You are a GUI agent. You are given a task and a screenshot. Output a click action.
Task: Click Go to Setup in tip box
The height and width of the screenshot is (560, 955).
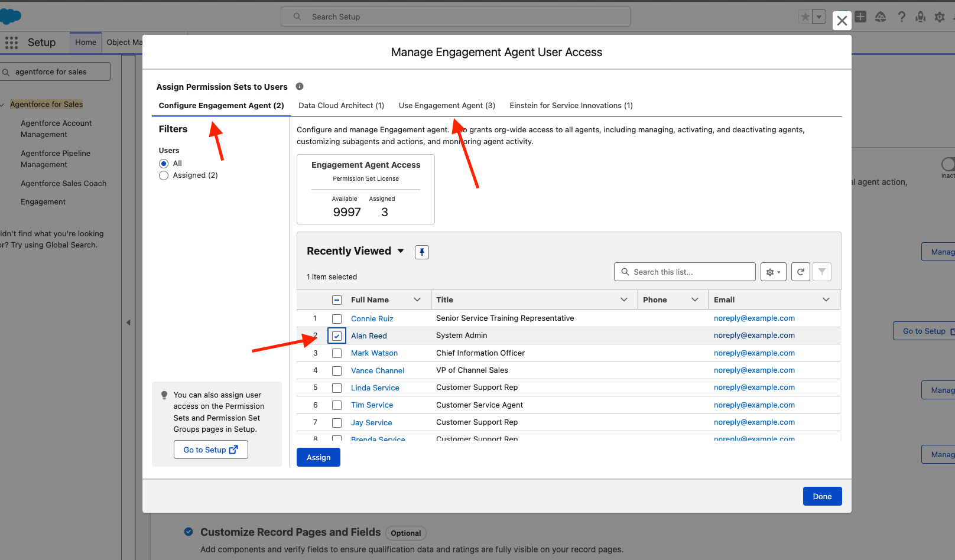[x=210, y=450]
